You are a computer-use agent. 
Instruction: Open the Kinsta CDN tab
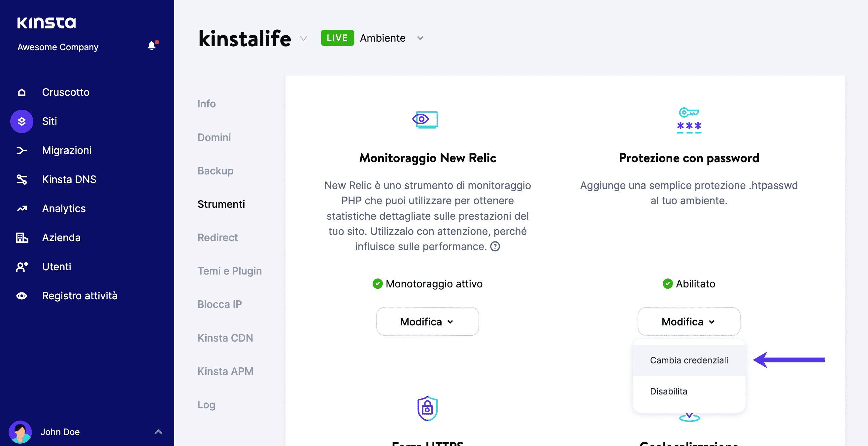(x=225, y=338)
